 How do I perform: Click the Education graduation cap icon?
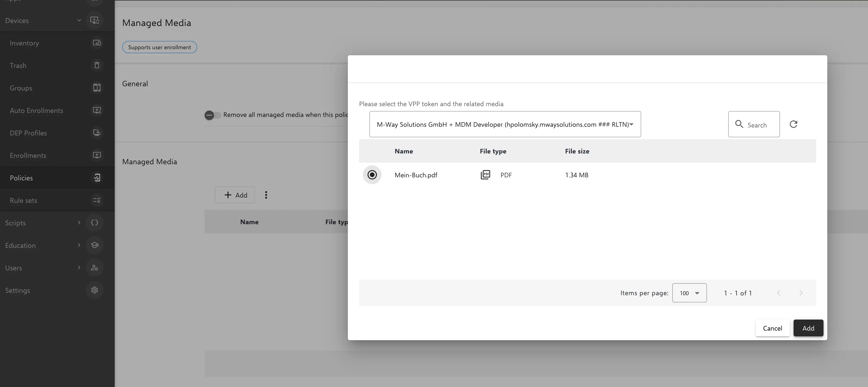tap(94, 245)
